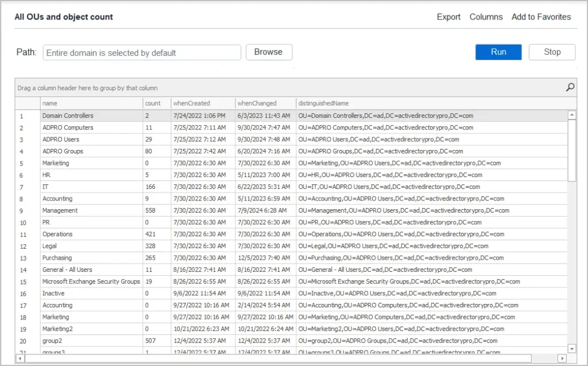Click row number 5 in the grid
588x366 pixels.
21,163
